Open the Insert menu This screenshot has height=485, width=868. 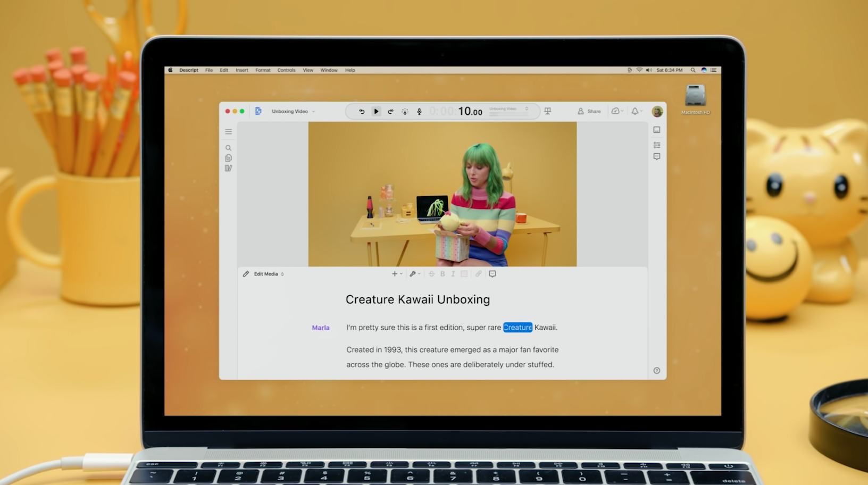(242, 70)
